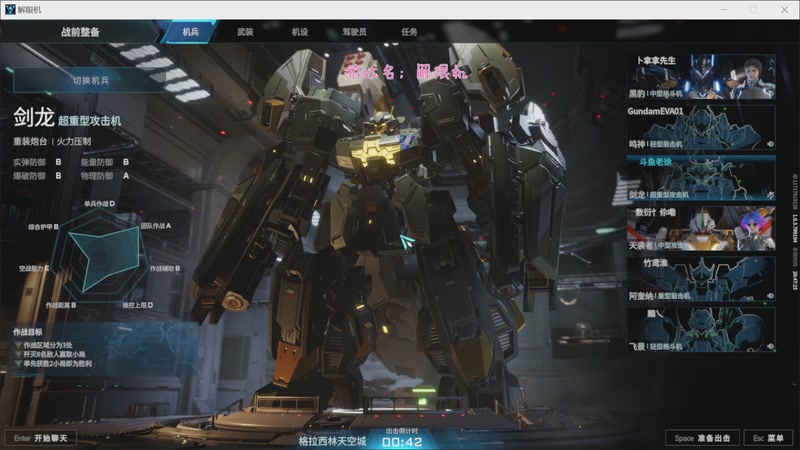Select the 天袭者 中型攻击机 player card
The width and height of the screenshot is (800, 450).
[x=701, y=228]
